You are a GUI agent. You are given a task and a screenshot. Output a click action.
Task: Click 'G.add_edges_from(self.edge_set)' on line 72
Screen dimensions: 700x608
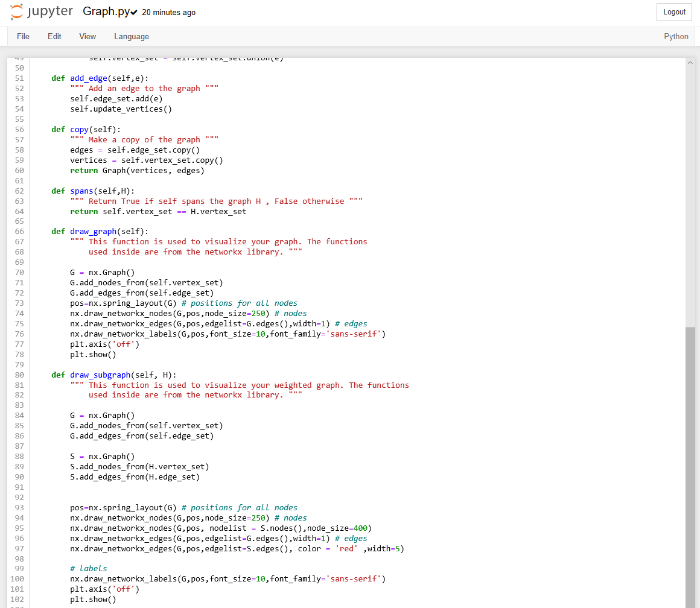pos(142,293)
